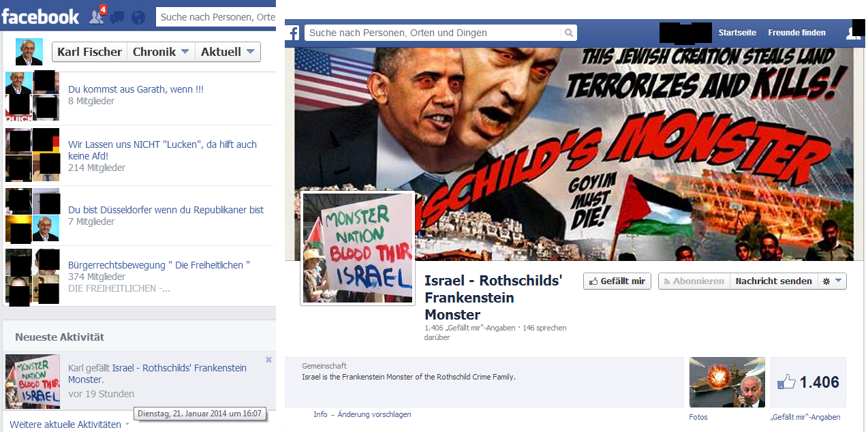Image resolution: width=868 pixels, height=432 pixels.
Task: Click Nachricht senden button
Action: click(773, 281)
